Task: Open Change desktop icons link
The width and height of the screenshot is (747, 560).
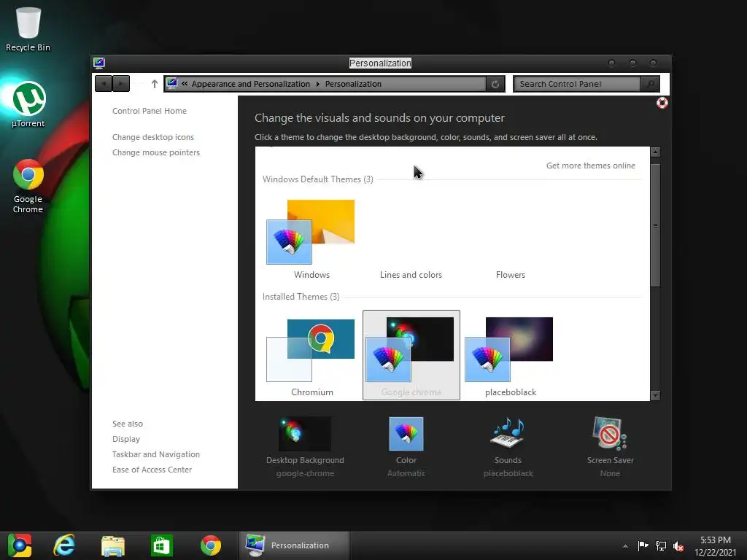Action: tap(153, 137)
